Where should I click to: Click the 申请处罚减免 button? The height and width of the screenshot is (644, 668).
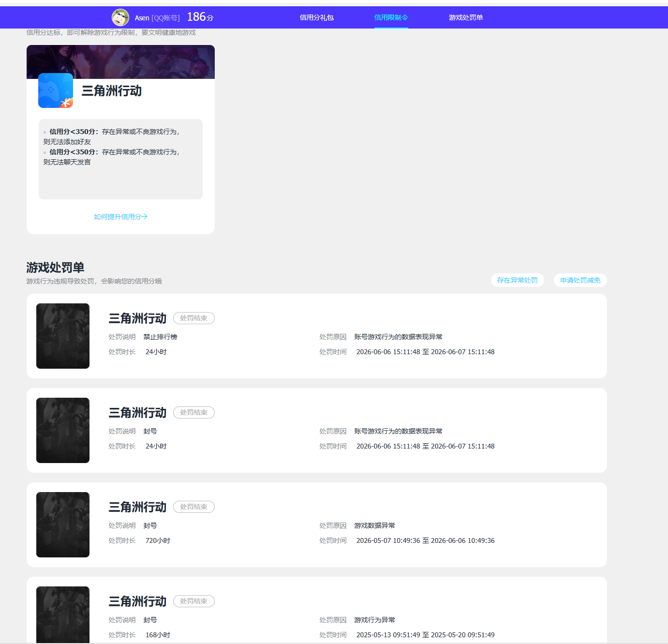[x=580, y=280]
